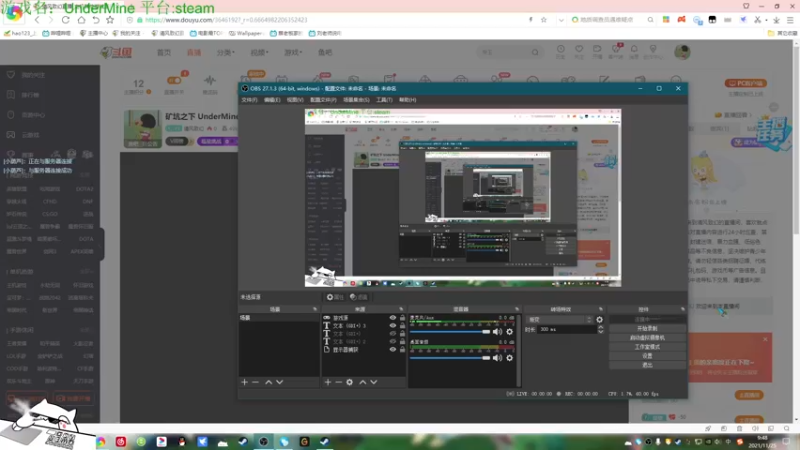Increase the transition duration with the stepper
Screen dimensions: 800x450
click(601, 328)
